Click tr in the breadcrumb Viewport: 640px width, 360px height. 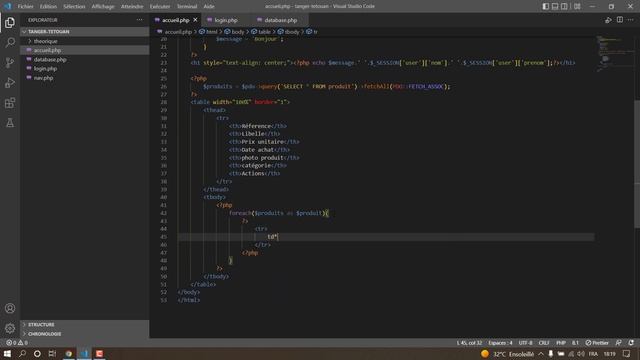(315, 31)
